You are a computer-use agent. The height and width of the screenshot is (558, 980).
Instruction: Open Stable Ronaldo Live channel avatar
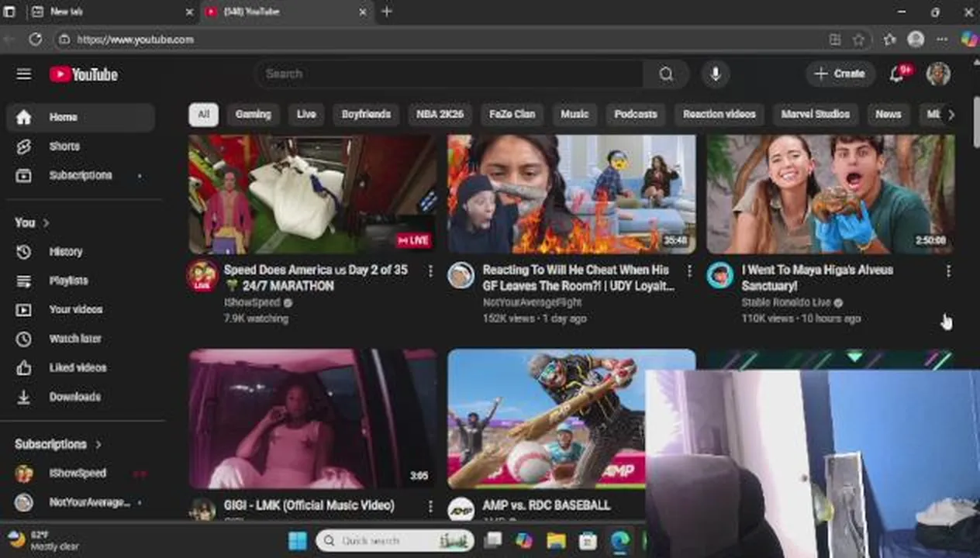tap(719, 276)
